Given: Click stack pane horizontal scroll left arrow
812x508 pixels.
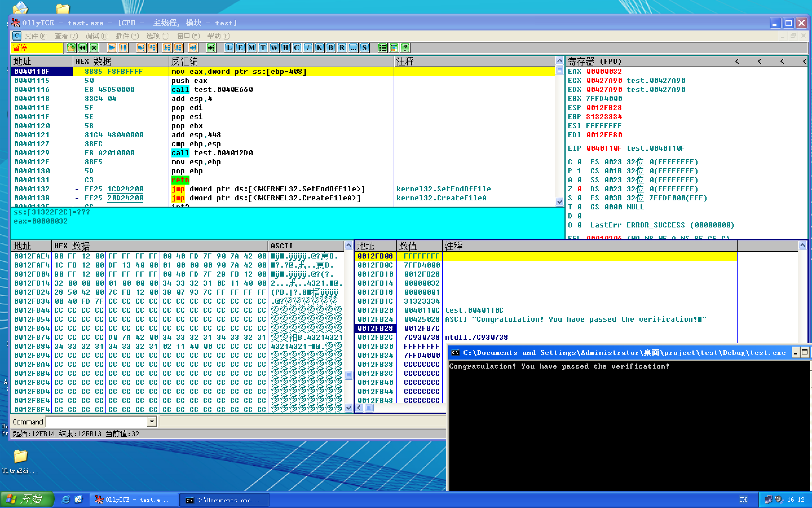Looking at the screenshot, I should pyautogui.click(x=359, y=408).
